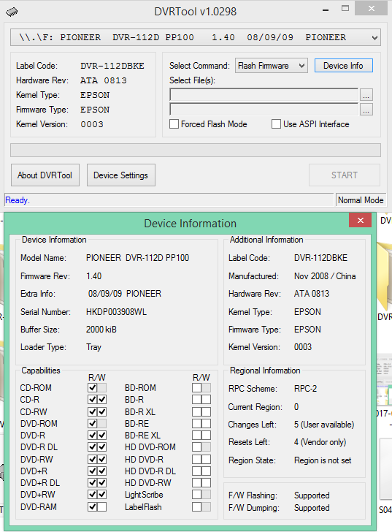
Task: Click RPC Scheme value RPC-2
Action: click(x=306, y=389)
